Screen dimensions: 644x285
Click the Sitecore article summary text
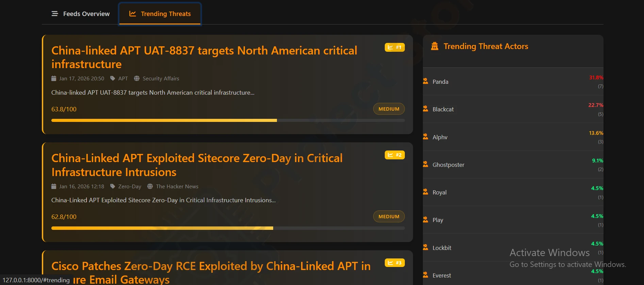(164, 200)
